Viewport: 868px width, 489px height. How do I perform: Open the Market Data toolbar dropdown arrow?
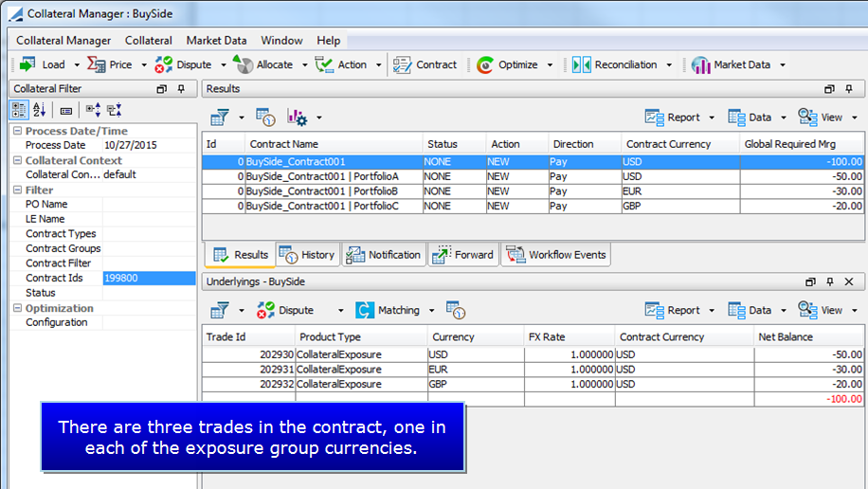coord(783,64)
